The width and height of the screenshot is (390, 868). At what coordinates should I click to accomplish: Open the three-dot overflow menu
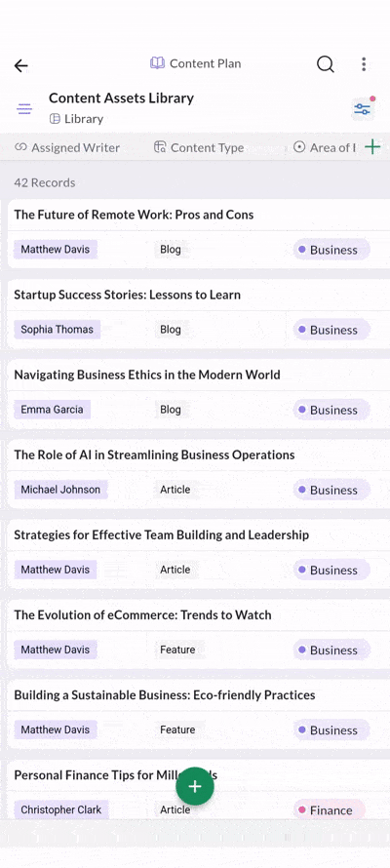point(364,64)
